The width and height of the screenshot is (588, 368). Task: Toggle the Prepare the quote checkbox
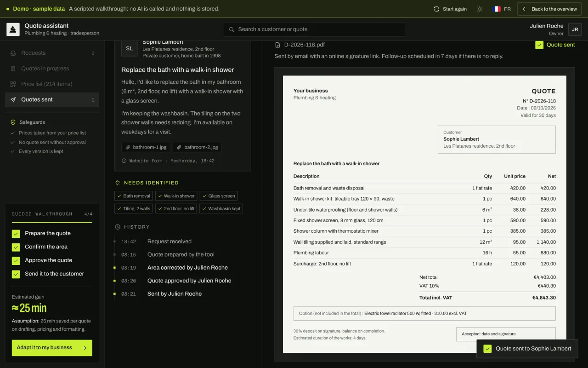16,234
